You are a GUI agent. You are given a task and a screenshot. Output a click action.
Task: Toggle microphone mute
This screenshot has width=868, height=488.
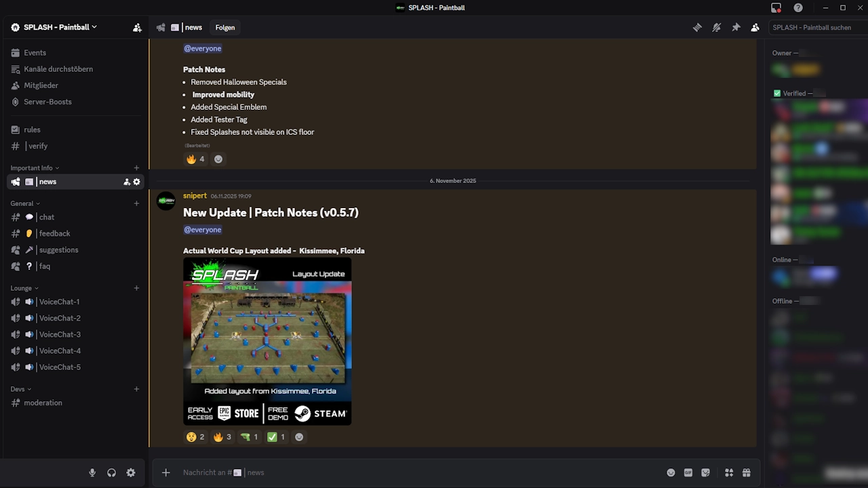coord(92,472)
